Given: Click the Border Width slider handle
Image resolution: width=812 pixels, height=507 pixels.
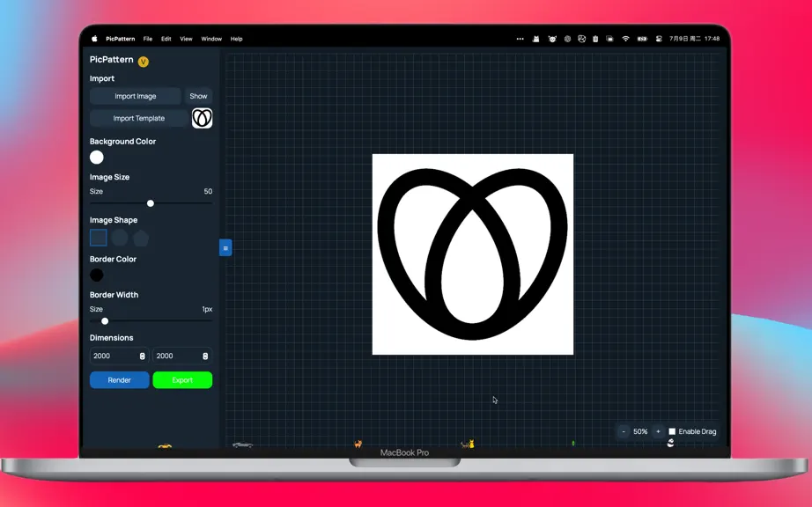Looking at the screenshot, I should [105, 321].
